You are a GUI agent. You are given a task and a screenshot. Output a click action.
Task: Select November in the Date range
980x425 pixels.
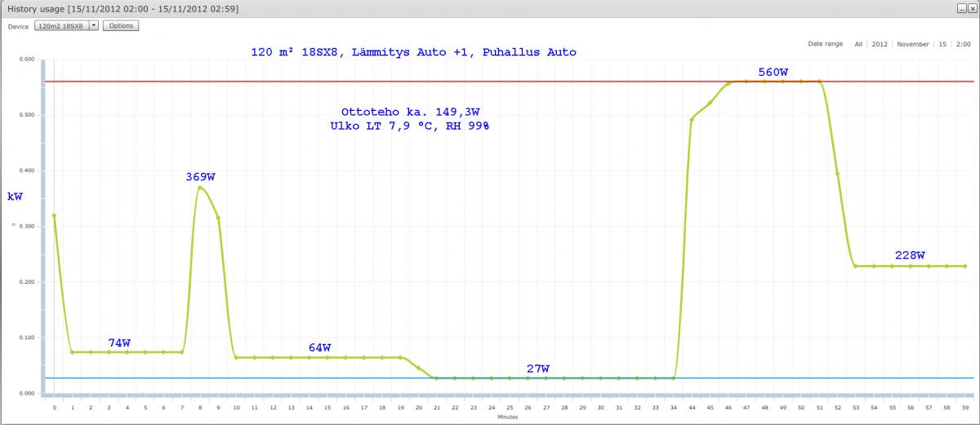[913, 44]
